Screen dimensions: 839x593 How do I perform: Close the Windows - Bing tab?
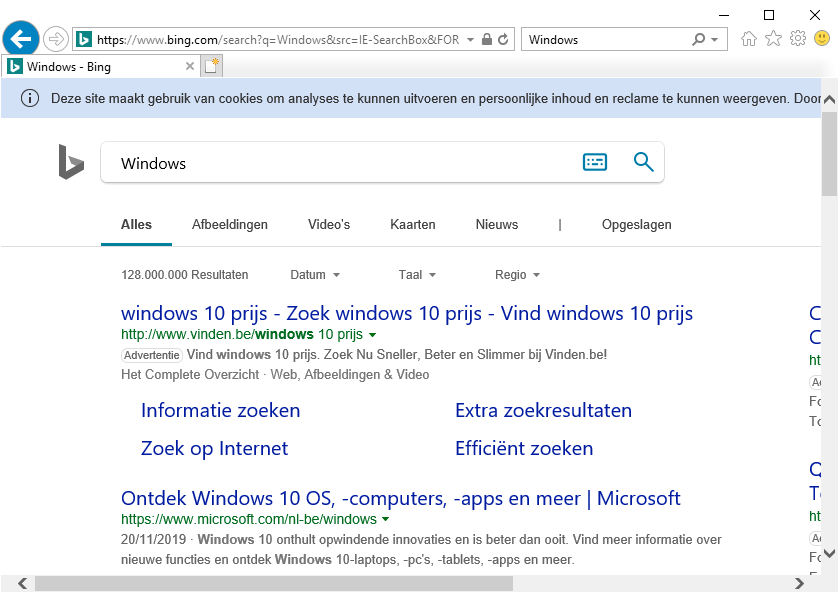(x=189, y=66)
